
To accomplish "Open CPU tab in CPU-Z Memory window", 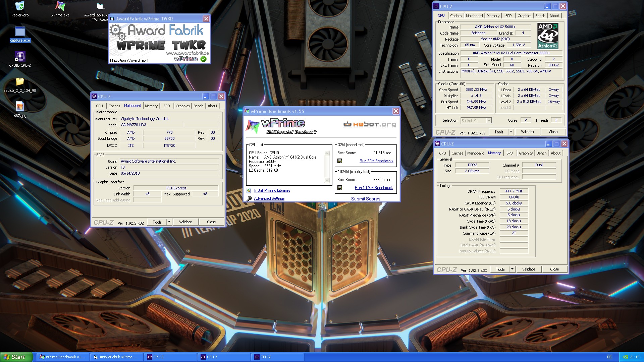I will [443, 153].
